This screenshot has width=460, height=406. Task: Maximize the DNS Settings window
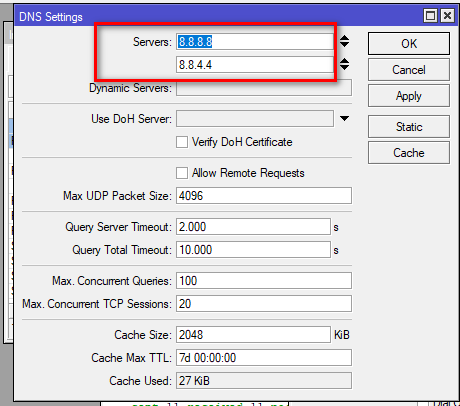tap(430, 16)
